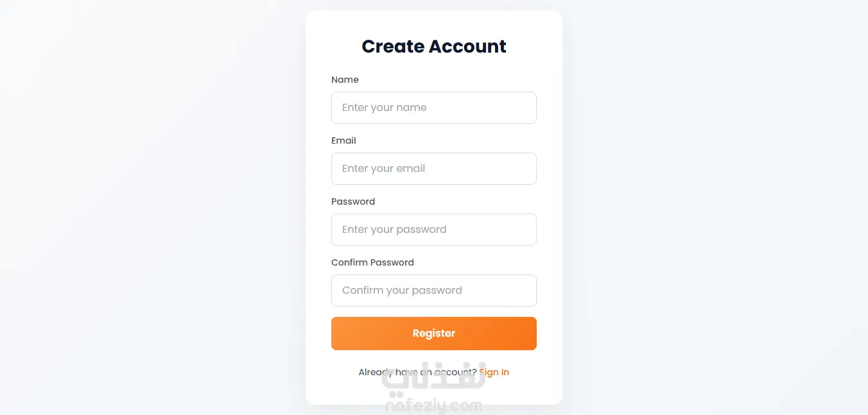The height and width of the screenshot is (415, 868).
Task: Click the "Confirm your password" placeholder
Action: coord(402,291)
